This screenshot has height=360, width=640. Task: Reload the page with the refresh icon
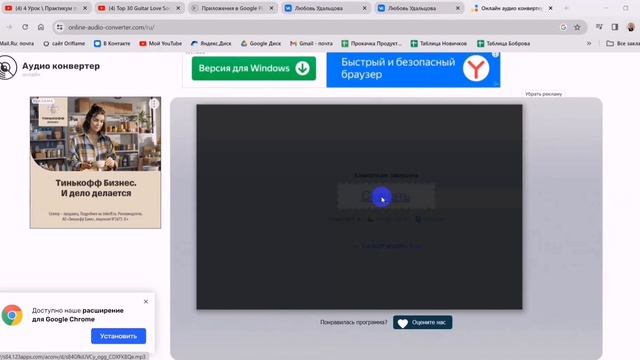pos(25,27)
